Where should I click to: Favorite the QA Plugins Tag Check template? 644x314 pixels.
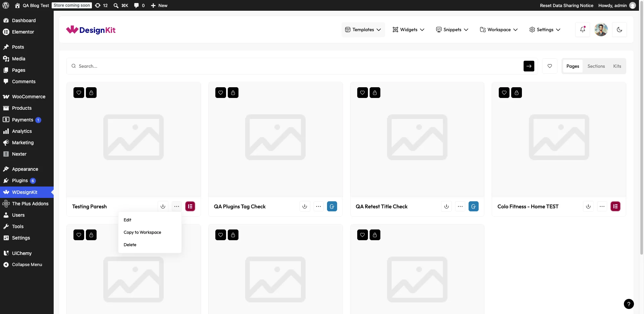pyautogui.click(x=221, y=93)
